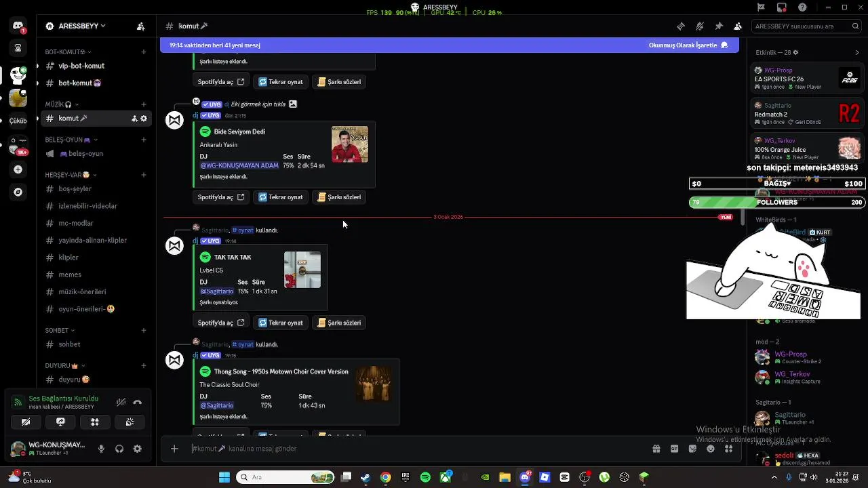Screen dimensions: 868x488
Task: Disconnect from voice channel
Action: [138, 402]
